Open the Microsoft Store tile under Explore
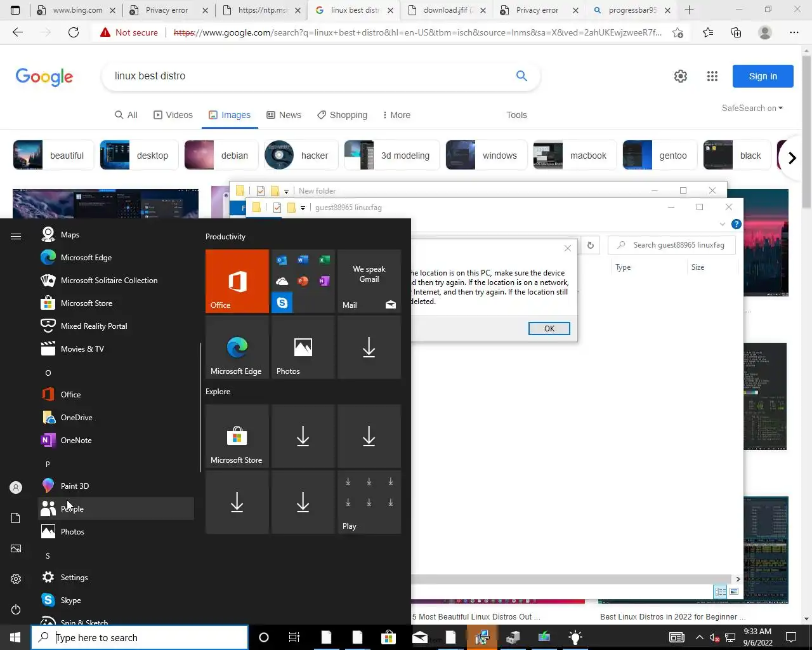 click(237, 436)
